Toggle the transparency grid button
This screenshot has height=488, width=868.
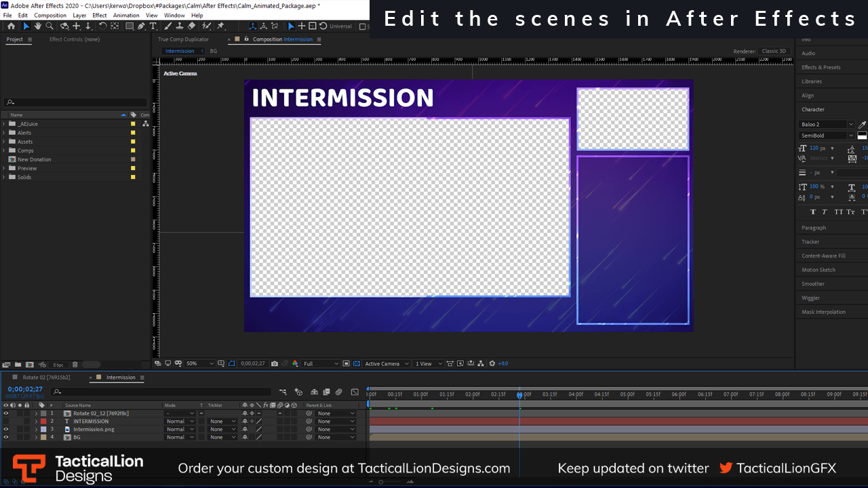click(x=356, y=363)
